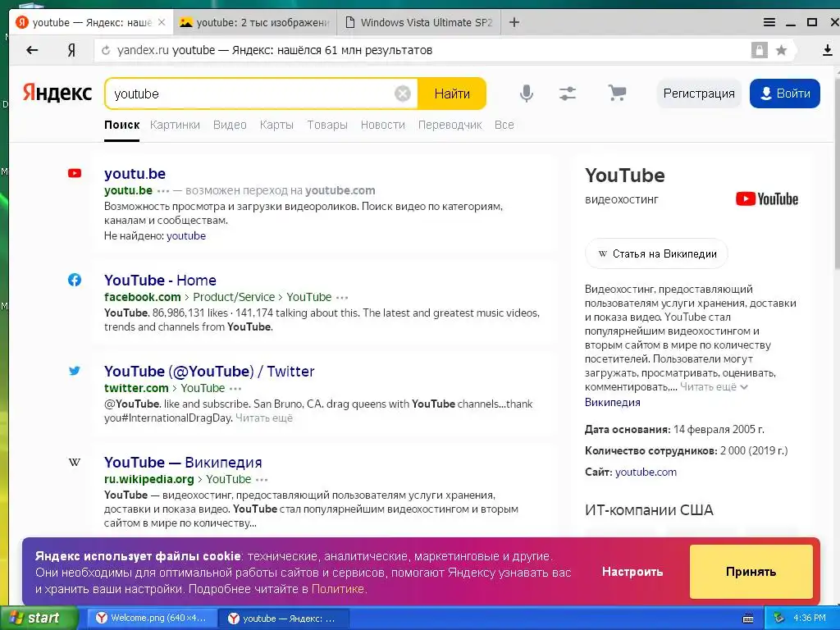Open Yandex home via the Я toolbar icon
840x630 pixels.
click(71, 50)
